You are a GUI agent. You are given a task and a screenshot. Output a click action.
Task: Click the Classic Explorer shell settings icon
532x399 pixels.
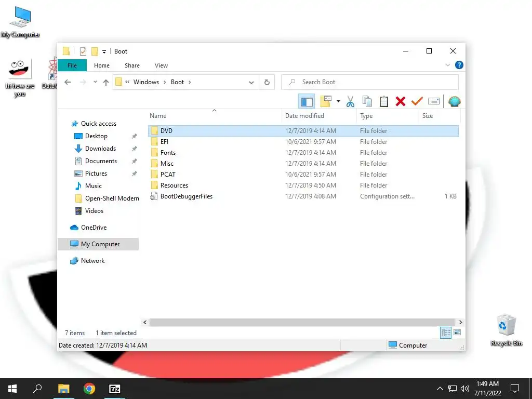[x=454, y=101]
